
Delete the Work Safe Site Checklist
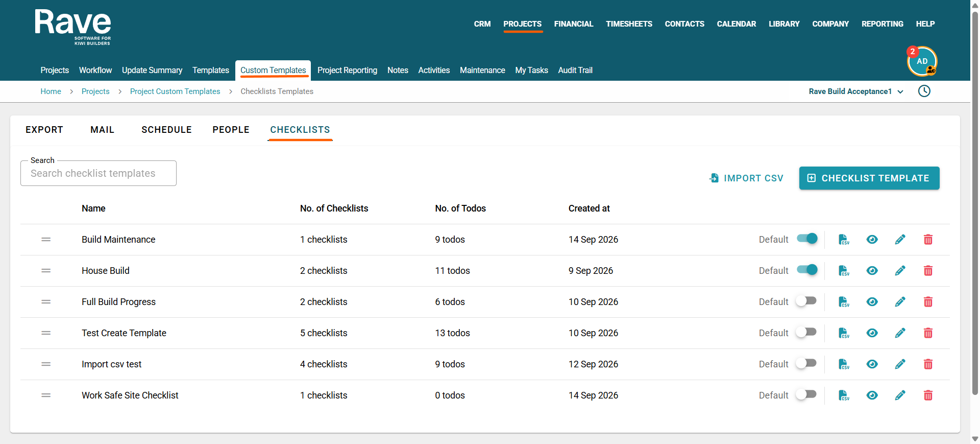928,395
